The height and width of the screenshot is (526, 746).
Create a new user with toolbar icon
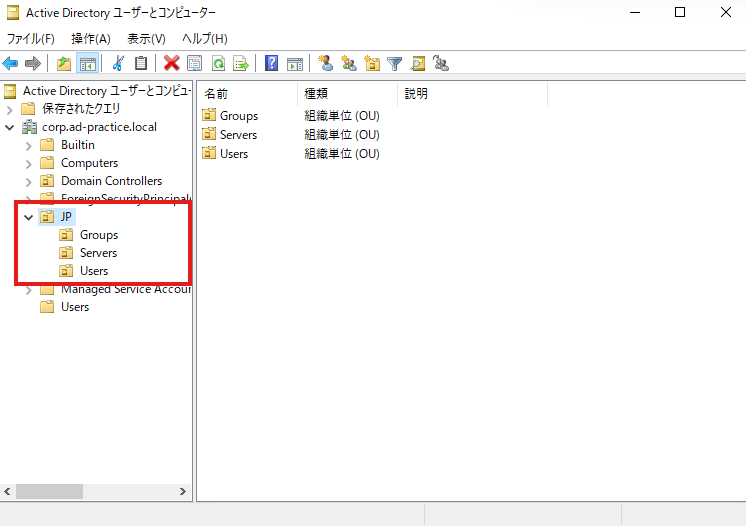point(325,63)
